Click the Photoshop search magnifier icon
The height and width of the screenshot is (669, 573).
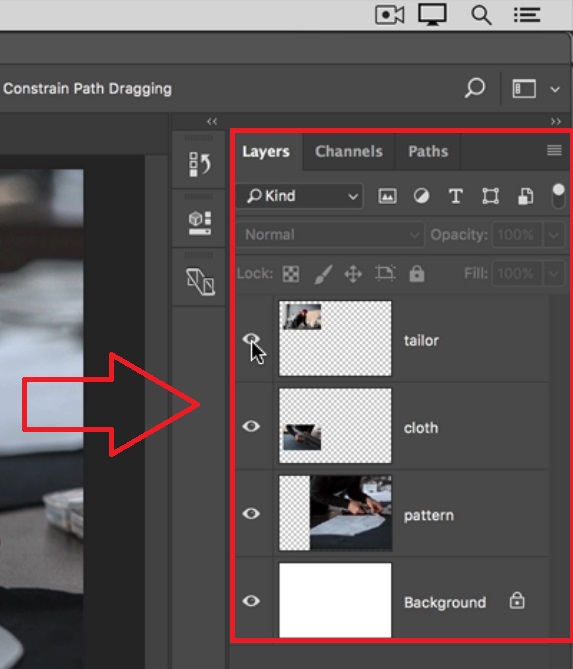(474, 88)
